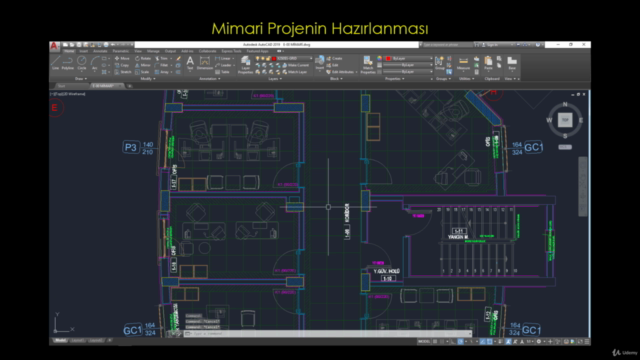This screenshot has width=640, height=360.
Task: Switch to the Parametric ribbon tab
Action: coord(120,51)
